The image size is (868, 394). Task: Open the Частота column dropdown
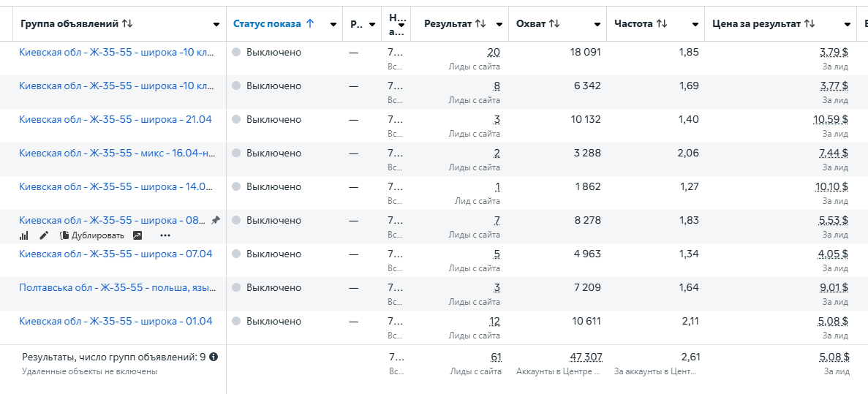click(x=695, y=24)
